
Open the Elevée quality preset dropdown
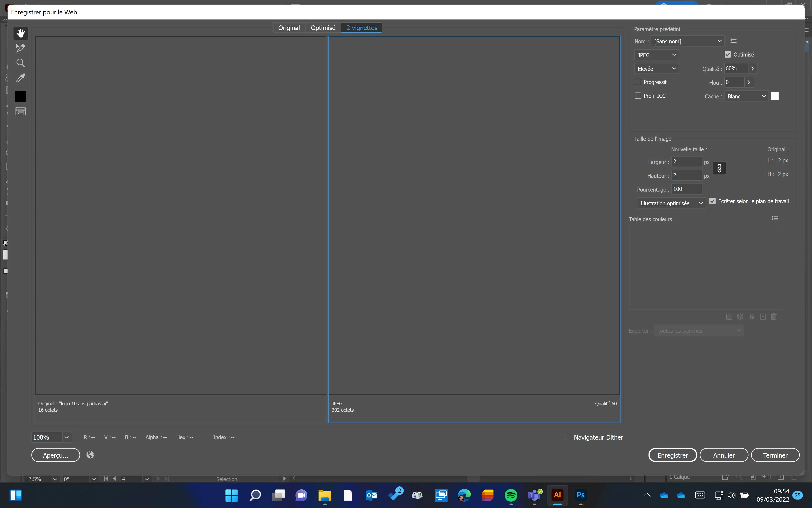(x=656, y=69)
